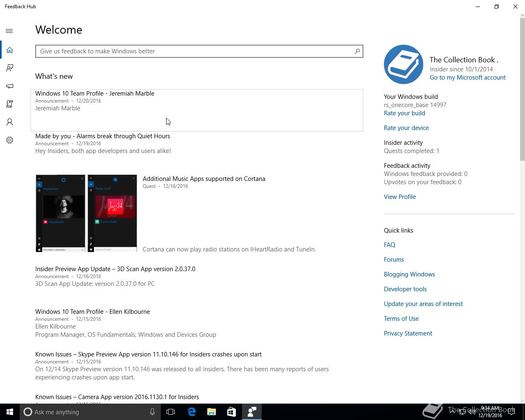The image size is (525, 420).
Task: Click the volume speaker tray icon
Action: (x=472, y=412)
